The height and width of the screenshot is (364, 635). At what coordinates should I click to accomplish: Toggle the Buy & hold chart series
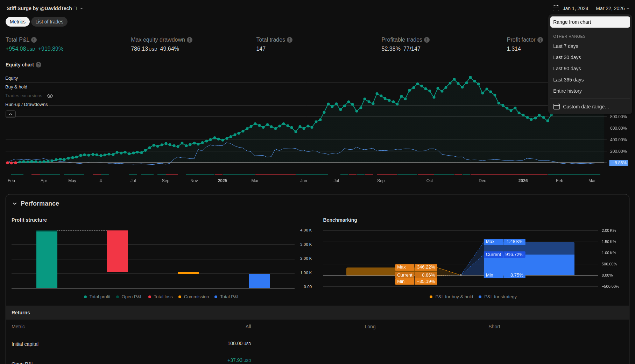pyautogui.click(x=16, y=87)
